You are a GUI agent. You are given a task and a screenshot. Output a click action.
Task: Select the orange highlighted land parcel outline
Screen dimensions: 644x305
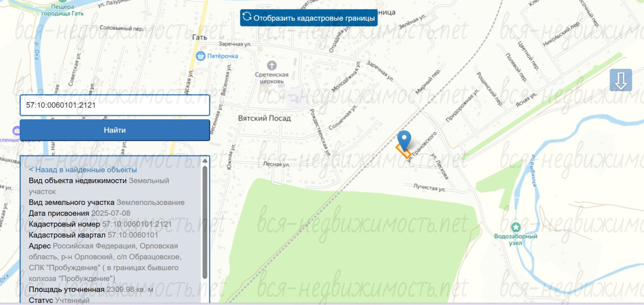pos(403,151)
